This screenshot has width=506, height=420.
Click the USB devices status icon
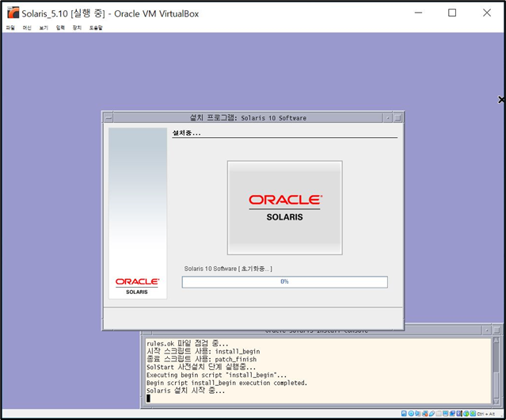click(x=432, y=414)
